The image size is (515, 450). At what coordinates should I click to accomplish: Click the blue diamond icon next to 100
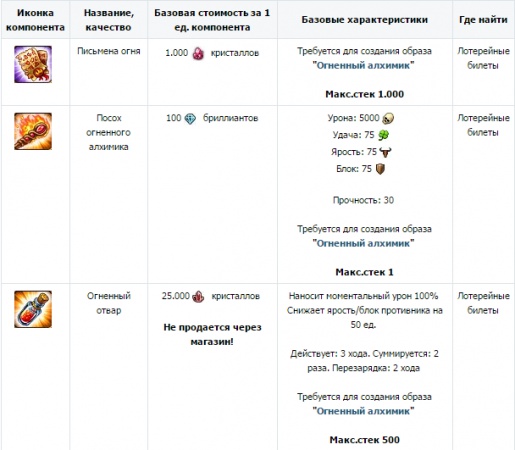point(190,118)
